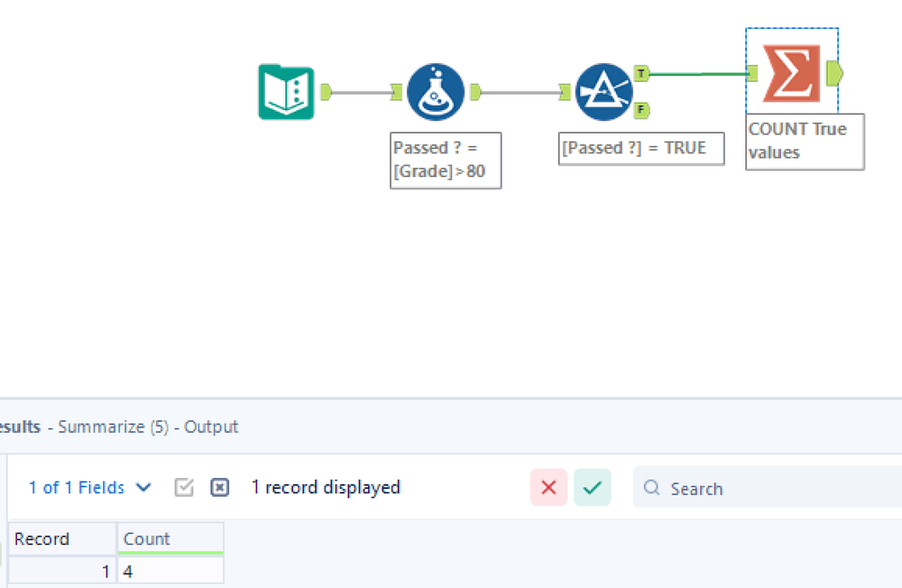The height and width of the screenshot is (588, 902).
Task: Open the '1 of 1 Fields' dropdown
Action: pos(89,487)
